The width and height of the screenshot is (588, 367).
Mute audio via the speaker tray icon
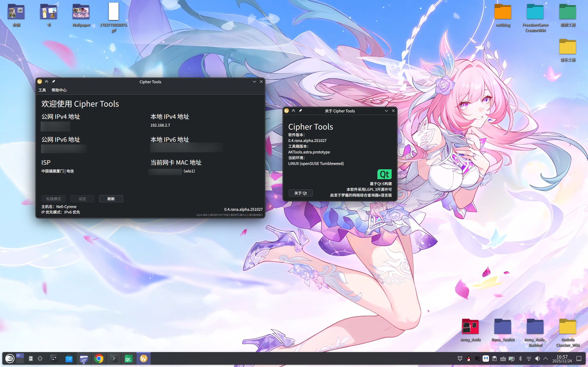537,359
